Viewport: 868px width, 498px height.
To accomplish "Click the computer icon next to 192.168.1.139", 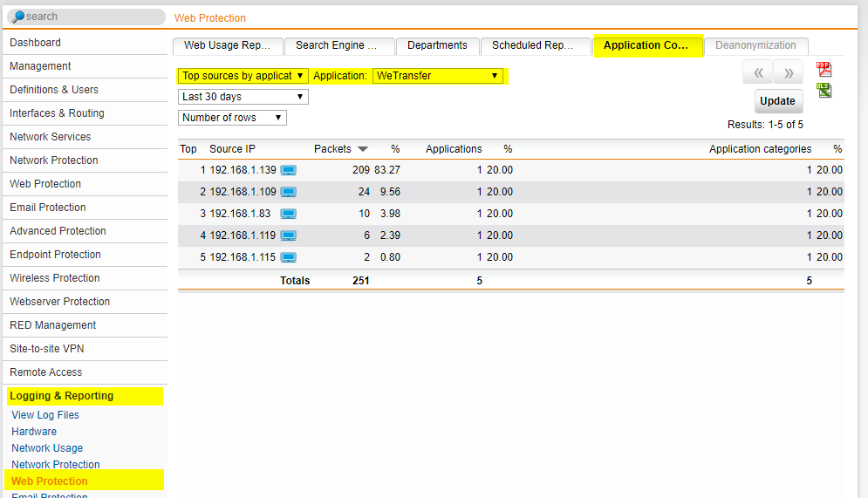I will pyautogui.click(x=289, y=170).
